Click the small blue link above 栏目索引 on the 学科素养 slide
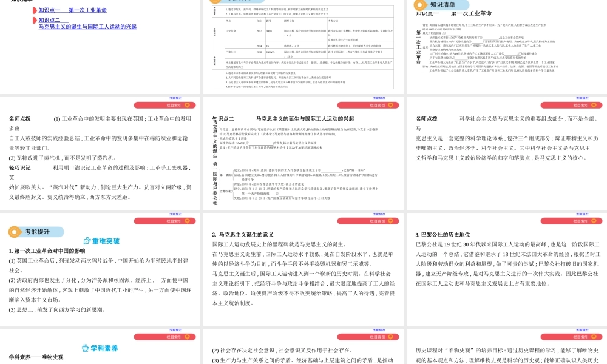This screenshot has width=607, height=364. pos(175,331)
